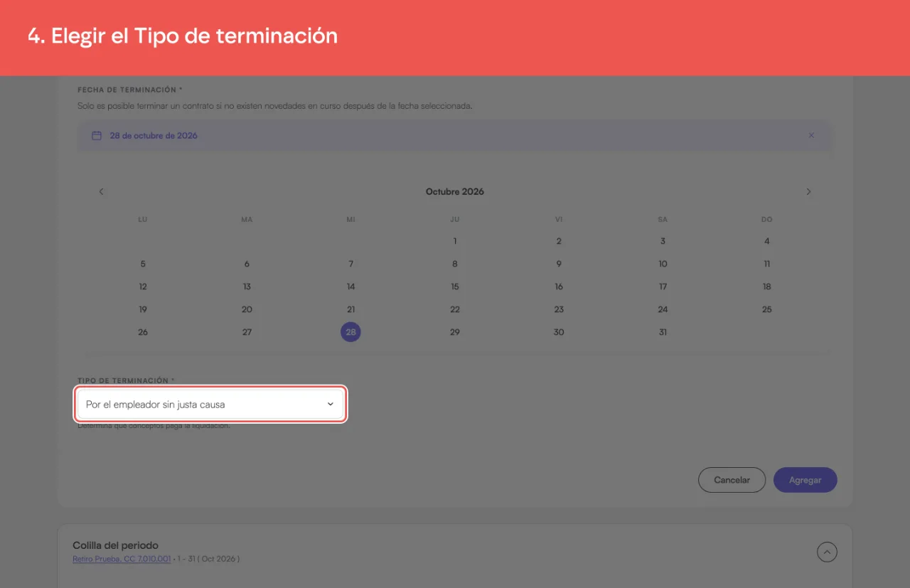Go to previous month in calendar
This screenshot has height=588, width=910.
click(x=101, y=192)
